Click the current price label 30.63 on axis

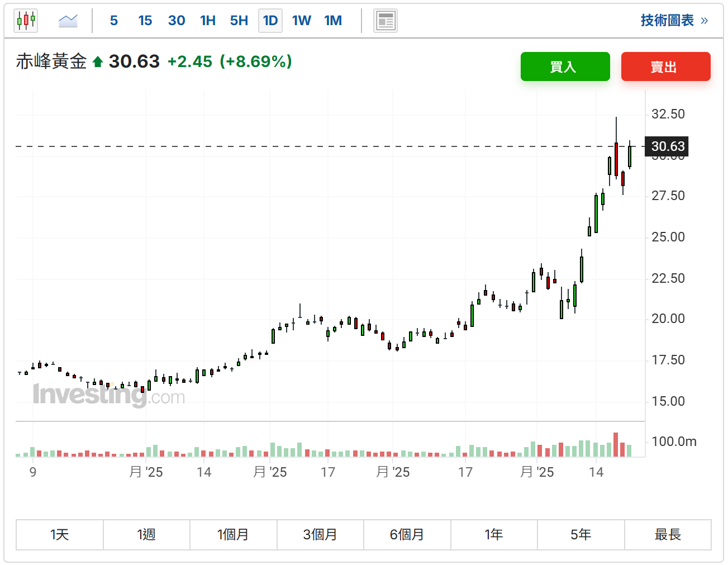(668, 146)
